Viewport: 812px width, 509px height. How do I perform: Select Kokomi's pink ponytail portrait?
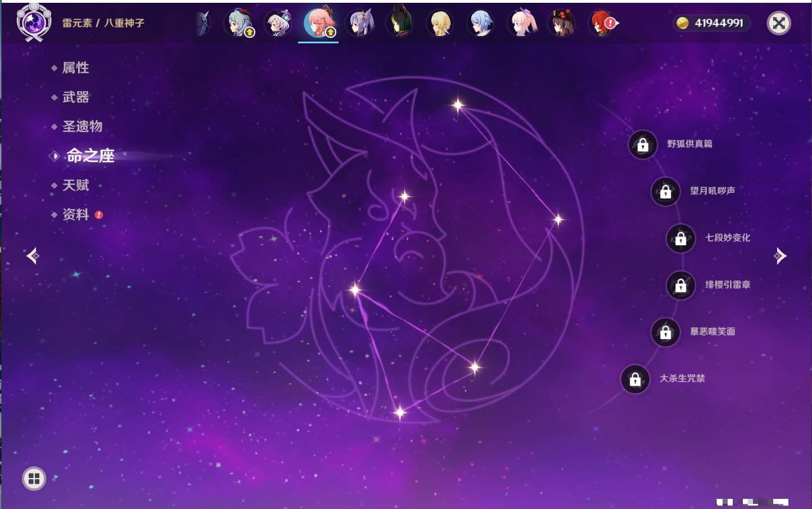[x=522, y=23]
